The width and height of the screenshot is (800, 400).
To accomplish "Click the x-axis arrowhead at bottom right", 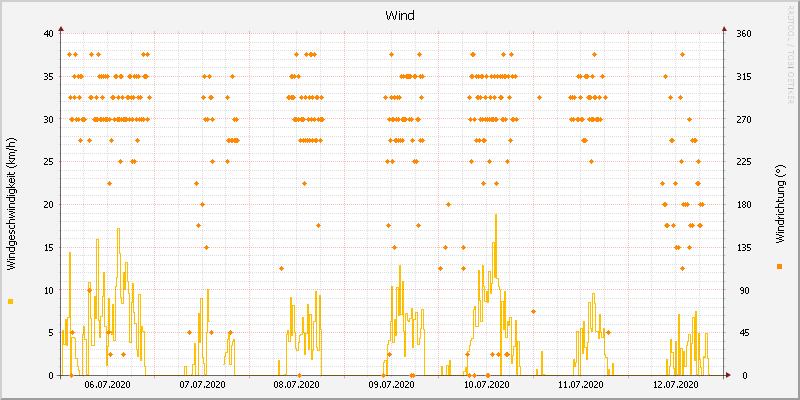I will pos(728,376).
